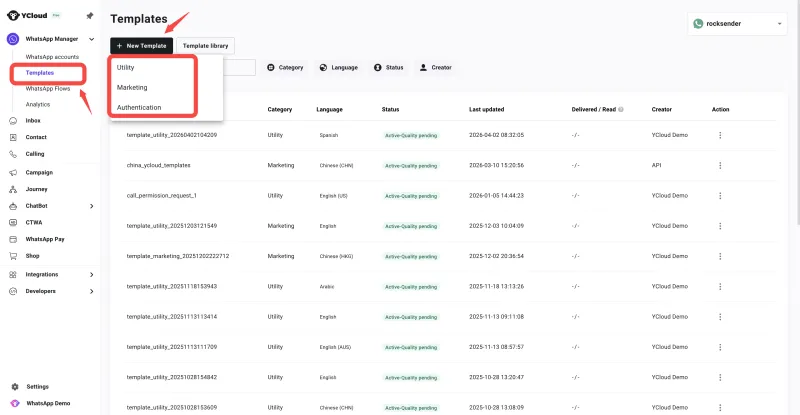Click the New Template button
The height and width of the screenshot is (415, 800).
[x=134, y=46]
